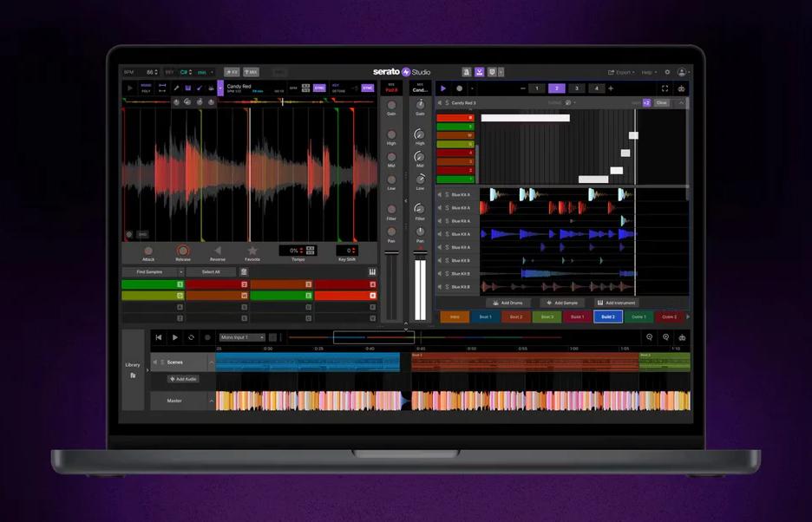Play the song timeline
The width and height of the screenshot is (812, 522).
(x=175, y=337)
